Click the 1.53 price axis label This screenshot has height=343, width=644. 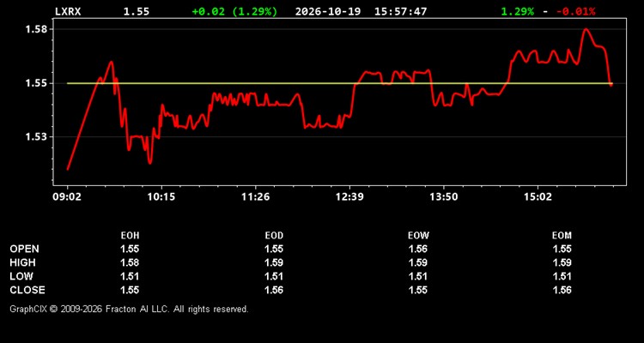[x=38, y=136]
